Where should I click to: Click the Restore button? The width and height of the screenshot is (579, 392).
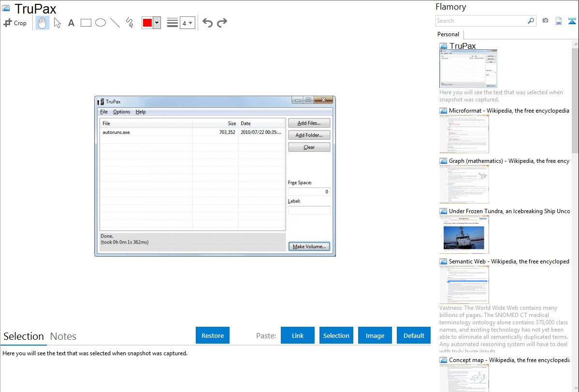(213, 335)
